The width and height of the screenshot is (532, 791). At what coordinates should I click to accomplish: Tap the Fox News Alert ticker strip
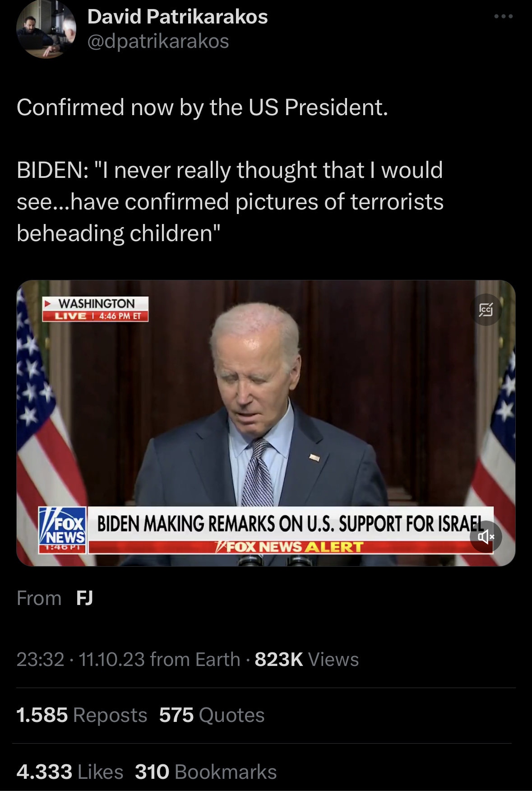[291, 547]
